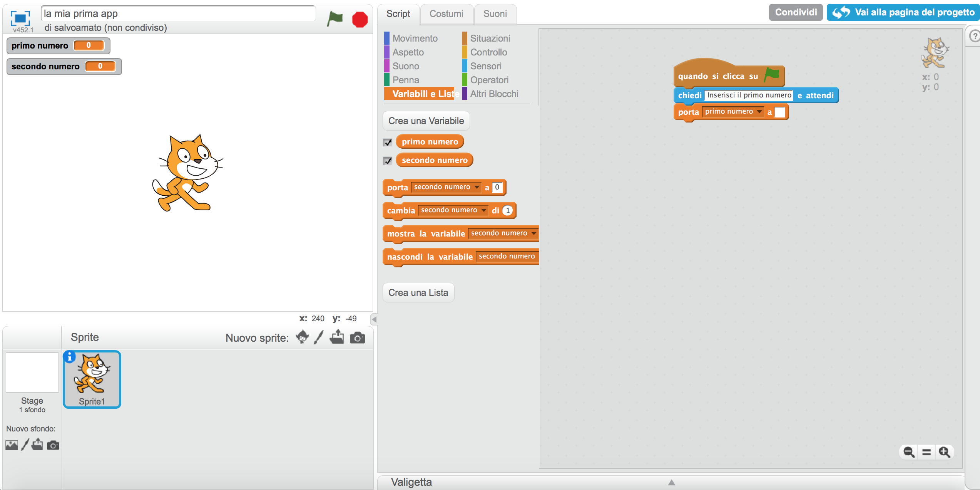This screenshot has height=490, width=980.
Task: Choose backdrop from library icon
Action: (x=12, y=445)
